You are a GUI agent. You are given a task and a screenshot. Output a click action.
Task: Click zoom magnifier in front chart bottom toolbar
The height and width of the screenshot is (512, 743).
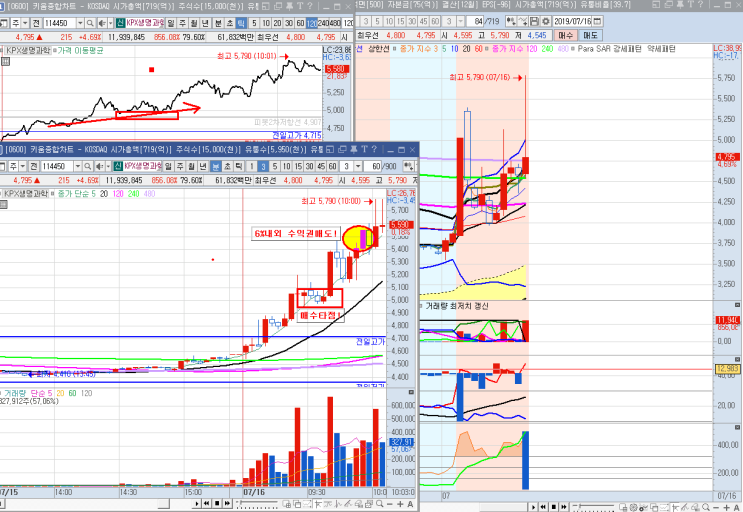coord(380,504)
